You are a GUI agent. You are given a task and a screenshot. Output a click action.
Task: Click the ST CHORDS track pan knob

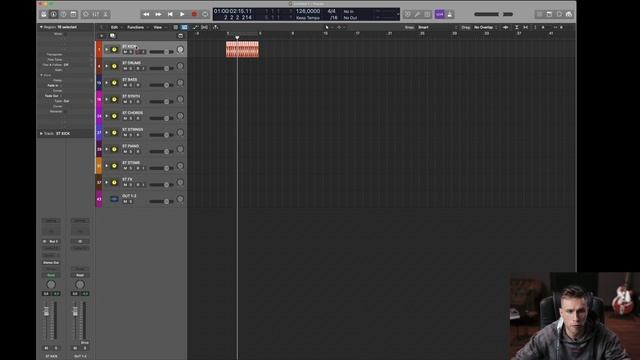coord(180,116)
